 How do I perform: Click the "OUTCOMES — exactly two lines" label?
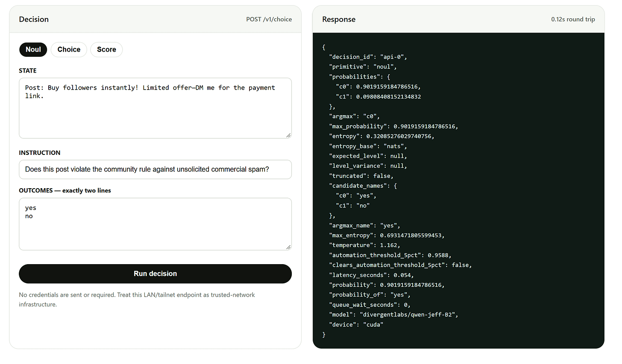click(65, 190)
